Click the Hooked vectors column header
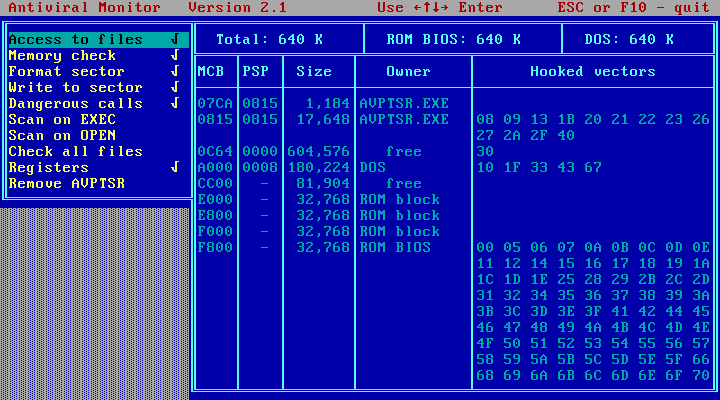This screenshot has width=720, height=400. (592, 72)
